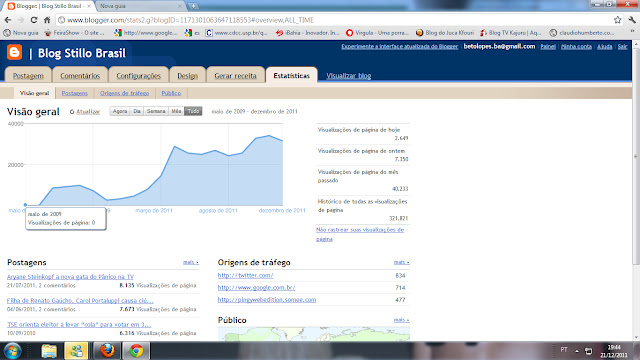This screenshot has height=360, width=640.
Task: Open the Ajuda link
Action: pyautogui.click(x=604, y=47)
